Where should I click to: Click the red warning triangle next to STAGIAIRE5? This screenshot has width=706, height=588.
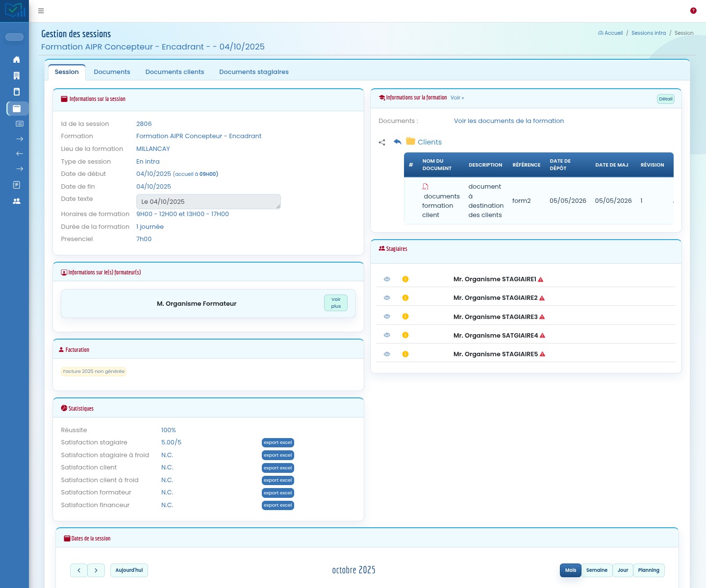tap(543, 354)
